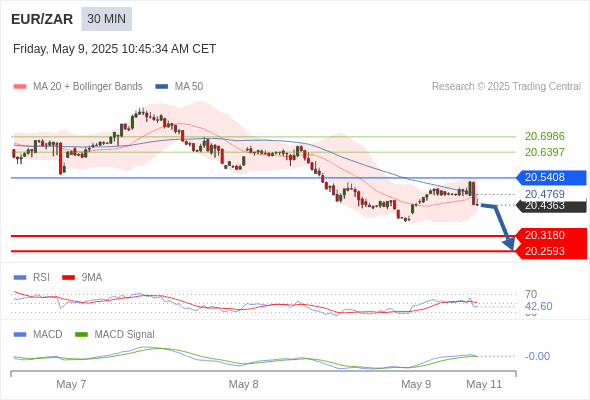Click the 20.6986 green resistance label
This screenshot has height=400, width=590.
point(545,136)
